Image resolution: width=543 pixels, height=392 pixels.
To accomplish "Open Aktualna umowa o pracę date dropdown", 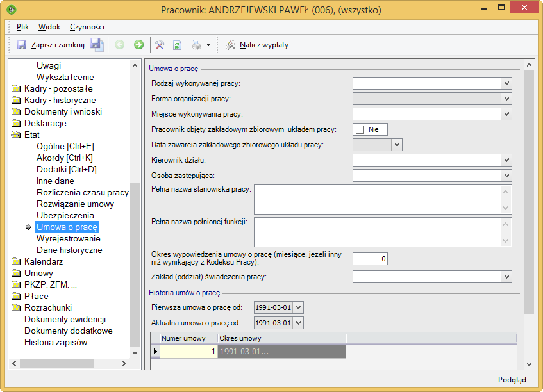I will [x=298, y=323].
